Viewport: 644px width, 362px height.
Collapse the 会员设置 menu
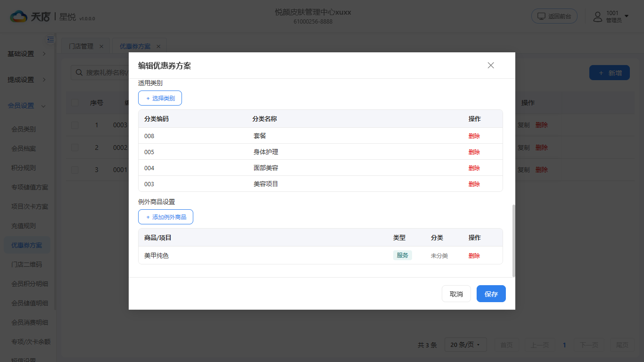pos(27,106)
